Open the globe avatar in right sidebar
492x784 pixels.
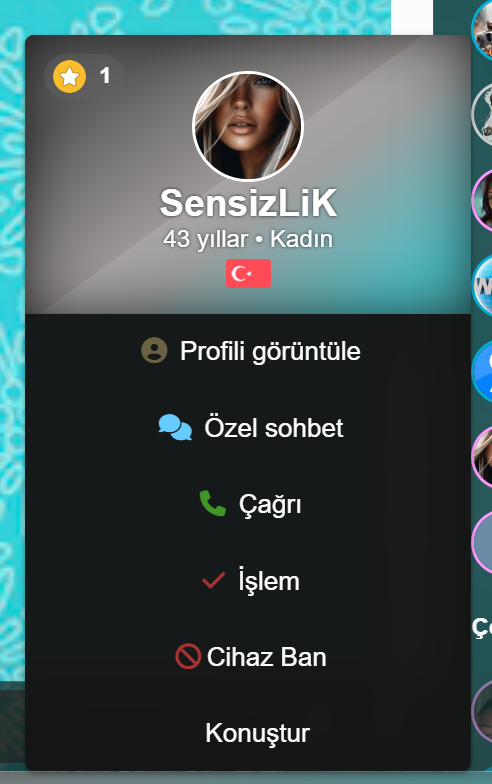(482, 286)
